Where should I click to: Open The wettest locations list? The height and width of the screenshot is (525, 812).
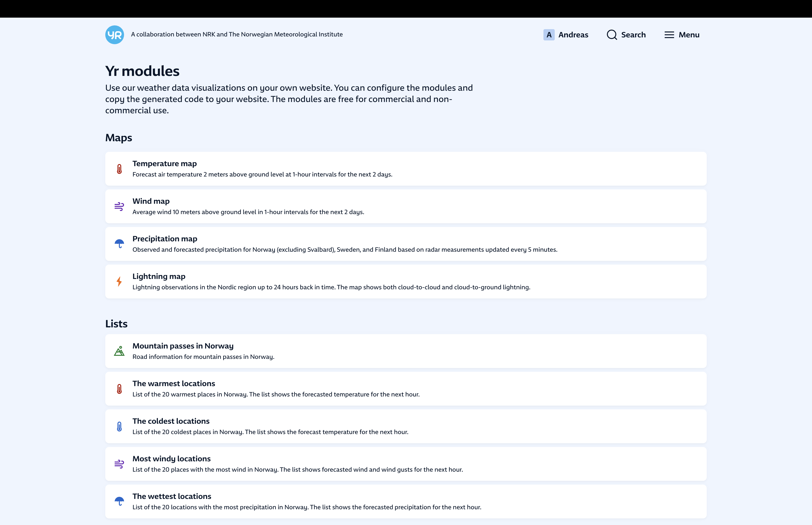pyautogui.click(x=172, y=496)
